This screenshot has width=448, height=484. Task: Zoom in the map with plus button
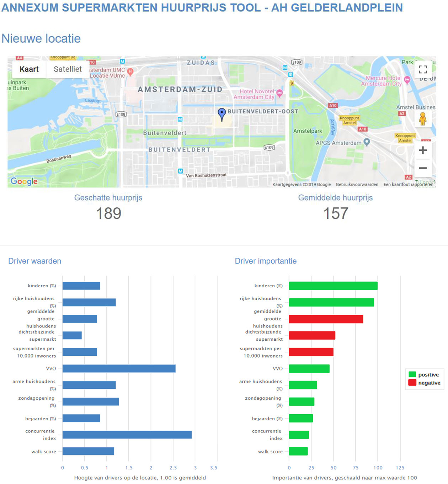tap(423, 150)
